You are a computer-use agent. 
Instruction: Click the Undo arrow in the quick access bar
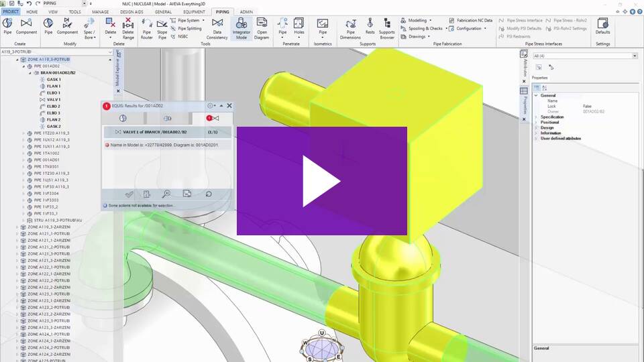coord(29,3)
